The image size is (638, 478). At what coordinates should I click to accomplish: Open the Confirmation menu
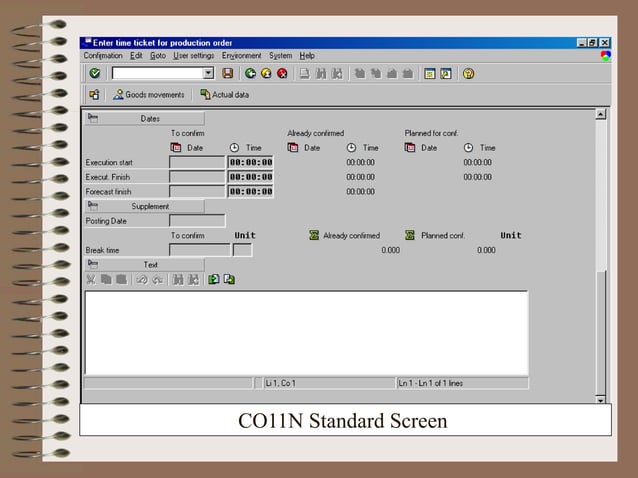click(103, 56)
